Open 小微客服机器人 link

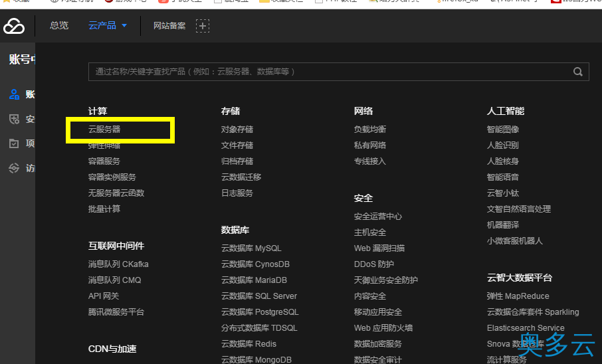coord(515,240)
